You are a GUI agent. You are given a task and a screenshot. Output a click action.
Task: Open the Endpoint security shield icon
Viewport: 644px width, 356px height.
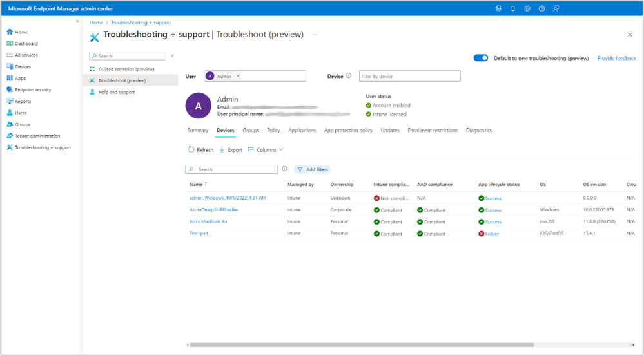10,89
